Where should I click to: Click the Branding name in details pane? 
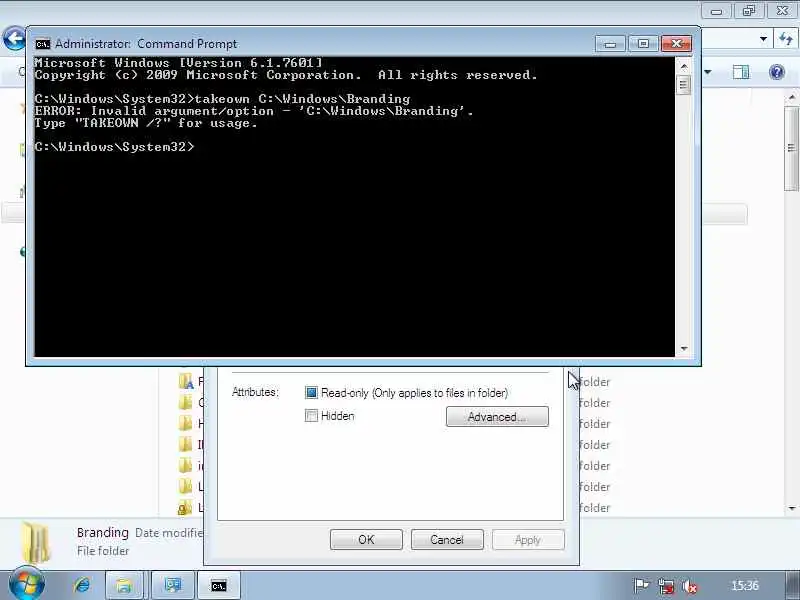(x=103, y=533)
